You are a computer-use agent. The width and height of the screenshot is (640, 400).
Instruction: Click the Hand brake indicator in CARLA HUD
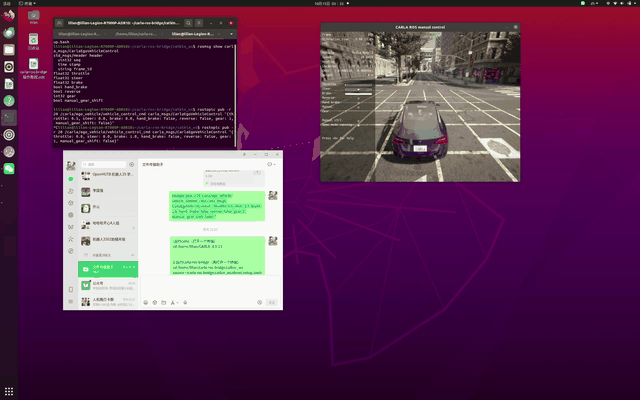359,102
